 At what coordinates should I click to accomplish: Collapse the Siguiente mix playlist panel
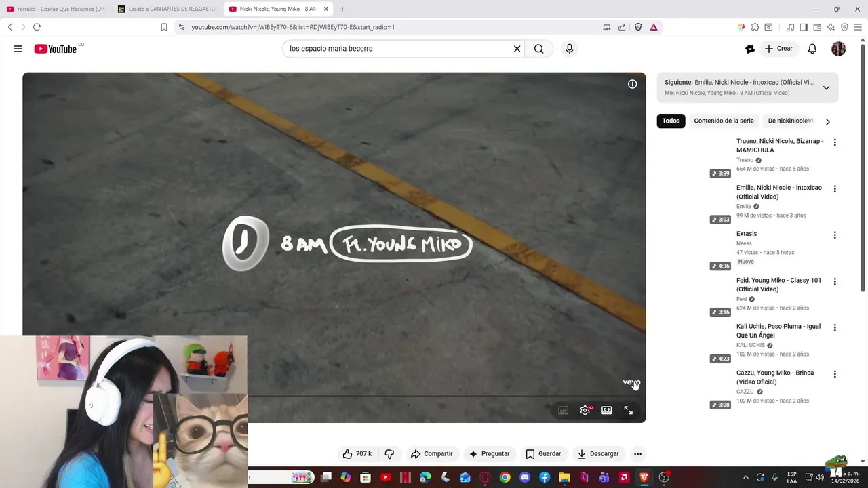click(826, 87)
